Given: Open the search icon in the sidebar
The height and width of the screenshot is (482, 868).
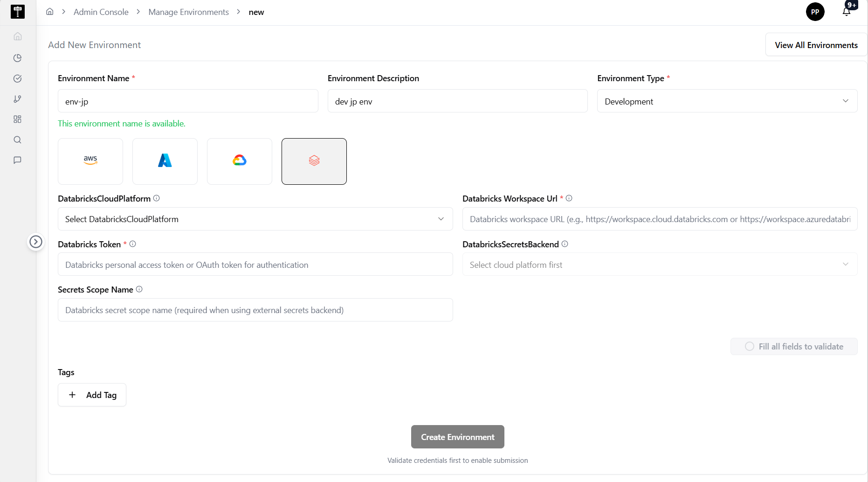Looking at the screenshot, I should (x=18, y=140).
